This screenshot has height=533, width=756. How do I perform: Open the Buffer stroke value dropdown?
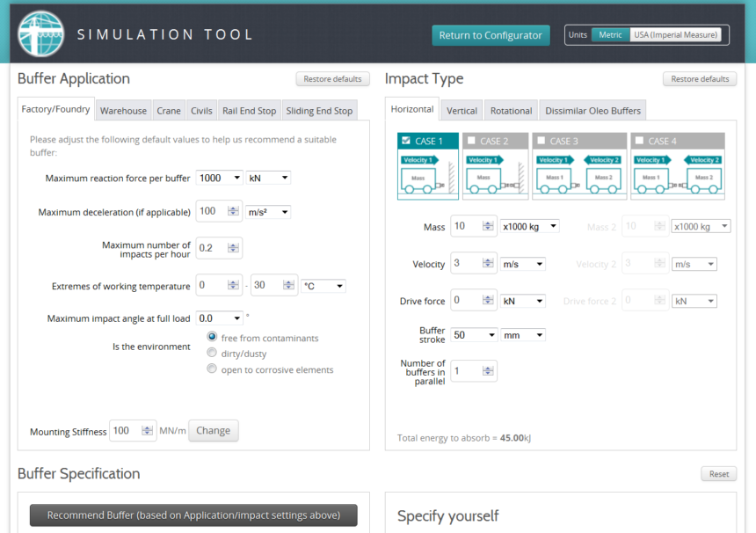point(474,335)
